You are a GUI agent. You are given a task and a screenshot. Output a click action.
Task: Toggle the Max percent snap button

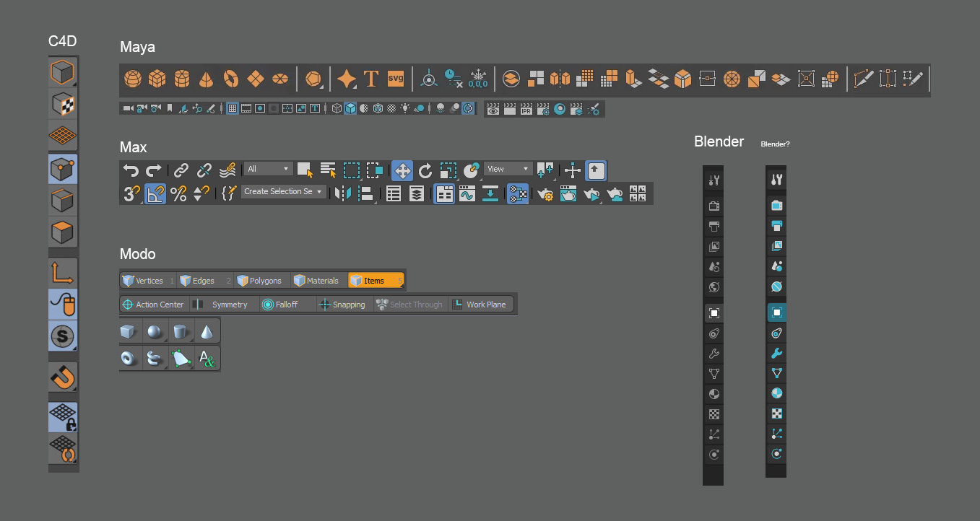point(179,193)
